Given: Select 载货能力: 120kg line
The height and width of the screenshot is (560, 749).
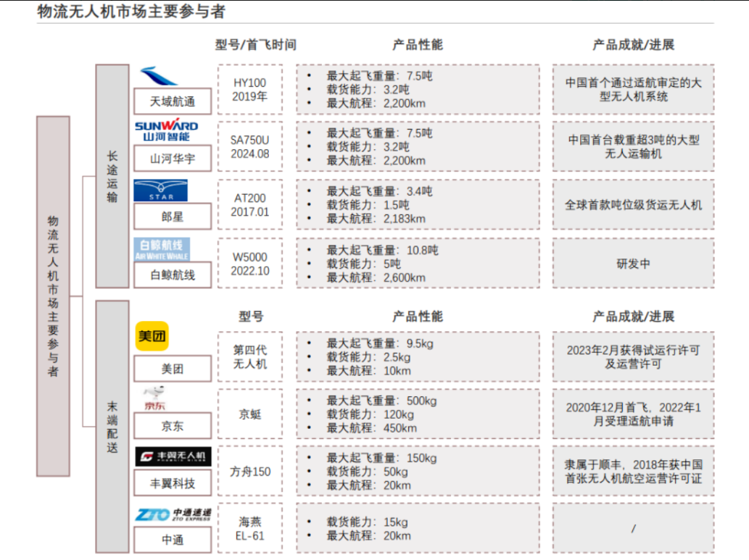Looking at the screenshot, I should (371, 414).
